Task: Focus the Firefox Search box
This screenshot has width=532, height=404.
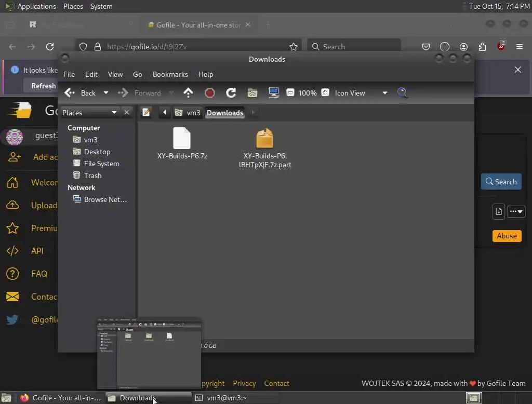Action: pyautogui.click(x=354, y=46)
